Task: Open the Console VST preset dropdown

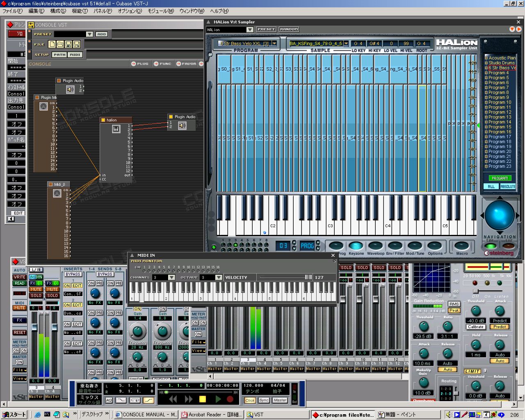Action: click(x=89, y=34)
